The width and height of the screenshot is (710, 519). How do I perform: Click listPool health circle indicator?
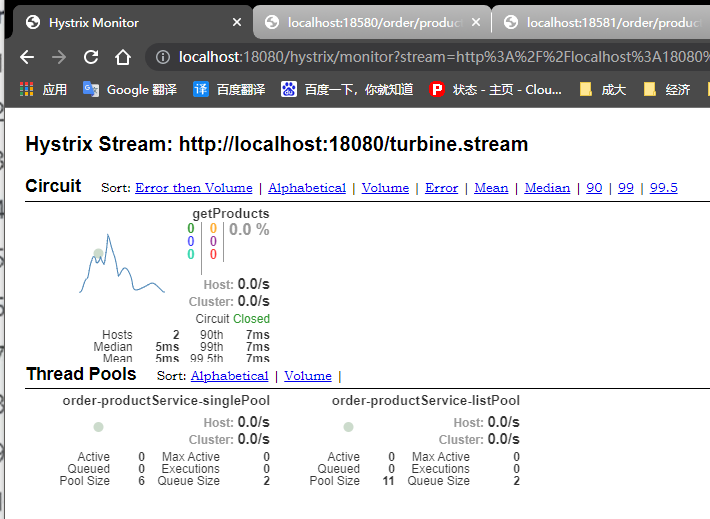(348, 427)
